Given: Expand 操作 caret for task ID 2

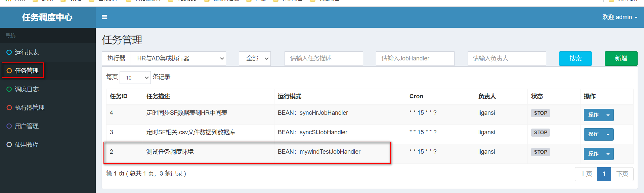Looking at the screenshot, I should point(608,154).
